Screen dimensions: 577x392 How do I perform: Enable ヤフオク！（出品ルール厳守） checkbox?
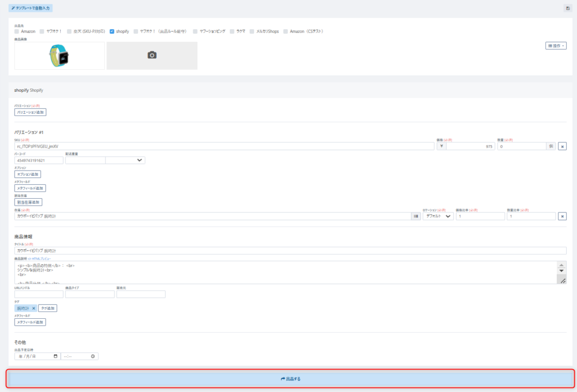(136, 32)
